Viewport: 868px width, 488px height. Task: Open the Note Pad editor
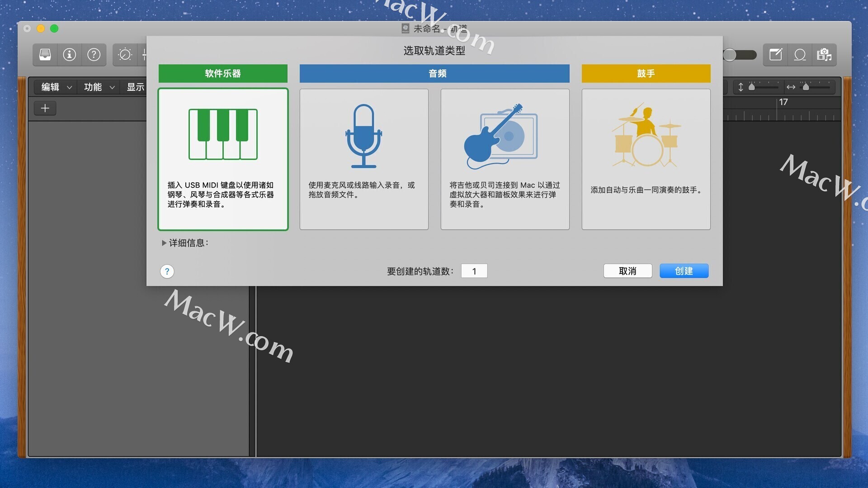pyautogui.click(x=775, y=55)
